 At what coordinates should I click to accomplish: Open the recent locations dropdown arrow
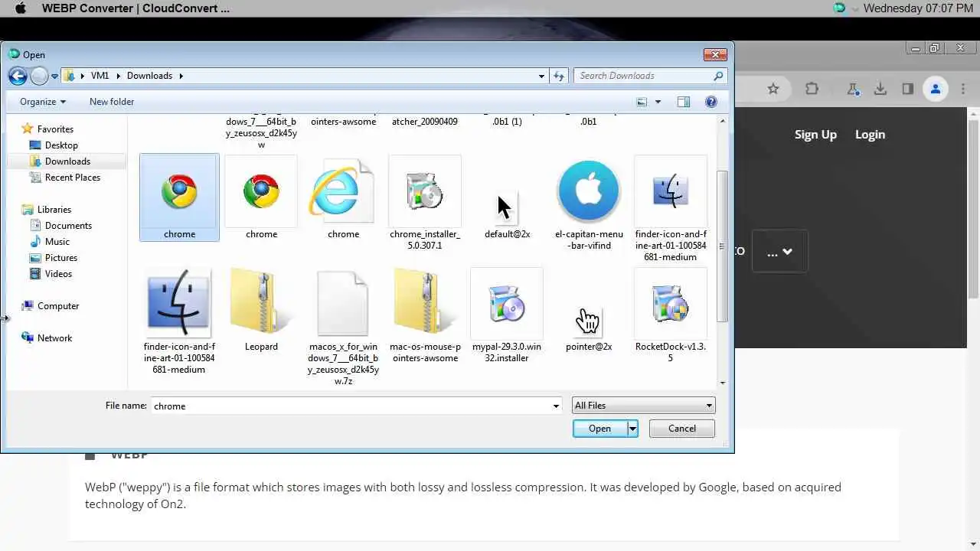54,77
